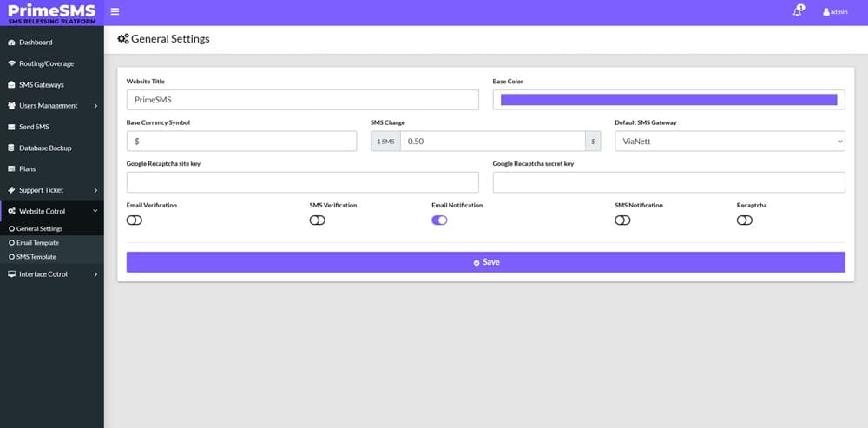Screen dimensions: 868x428
Task: Open Dashboard from the sidebar
Action: 36,43
